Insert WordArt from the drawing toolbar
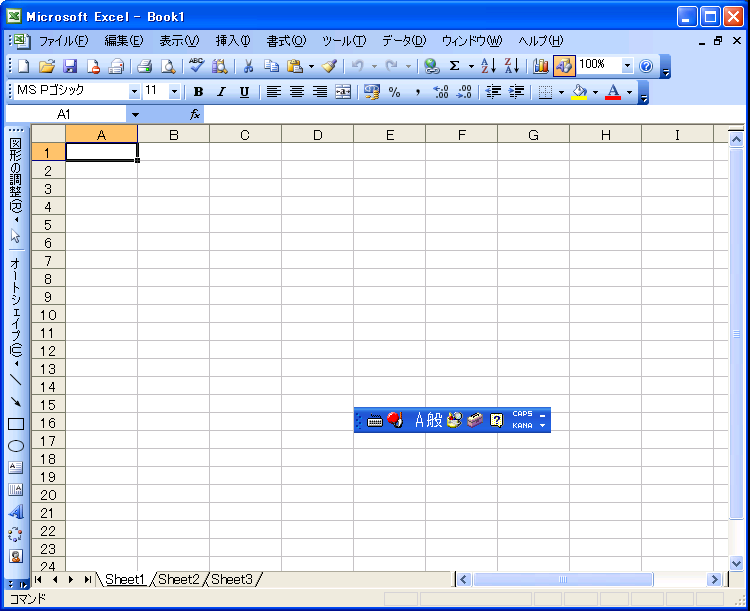This screenshot has height=611, width=750. (x=16, y=512)
